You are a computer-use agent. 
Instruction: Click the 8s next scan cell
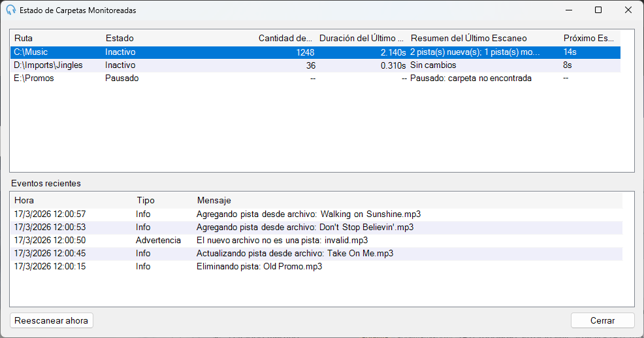point(567,65)
